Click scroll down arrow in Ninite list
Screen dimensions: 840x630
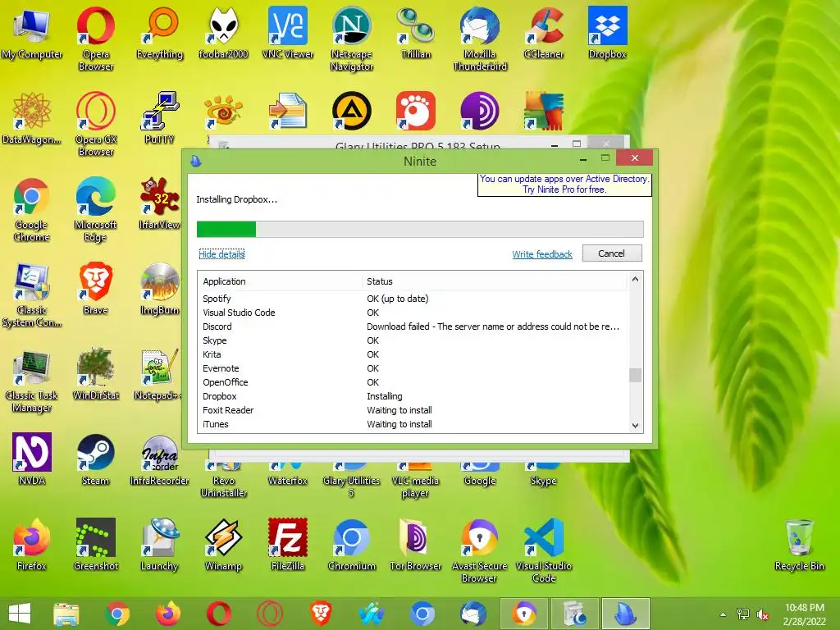[x=636, y=426]
